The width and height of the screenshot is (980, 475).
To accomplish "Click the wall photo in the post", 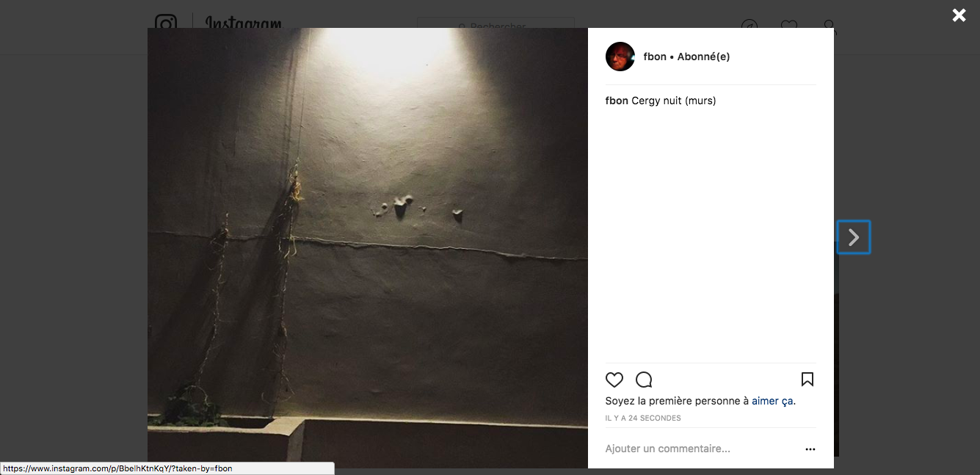I will point(368,248).
